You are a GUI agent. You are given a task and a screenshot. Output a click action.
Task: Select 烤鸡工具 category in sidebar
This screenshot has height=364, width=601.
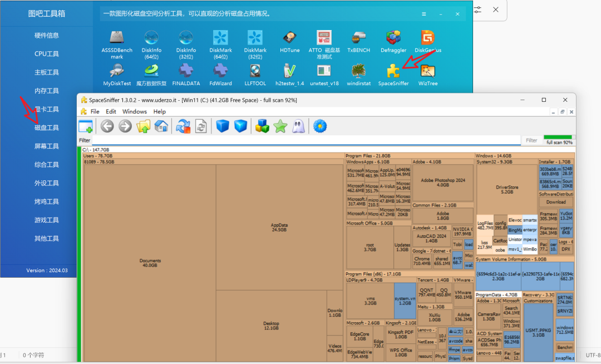pyautogui.click(x=46, y=201)
